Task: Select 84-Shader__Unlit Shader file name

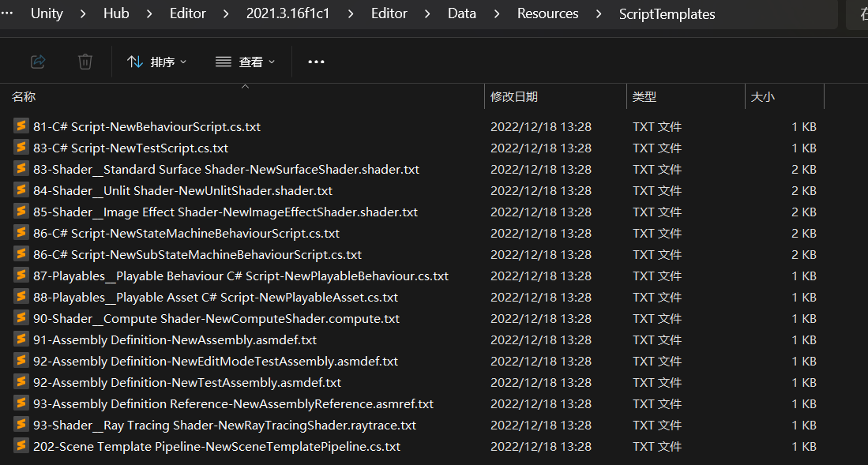Action: [182, 191]
